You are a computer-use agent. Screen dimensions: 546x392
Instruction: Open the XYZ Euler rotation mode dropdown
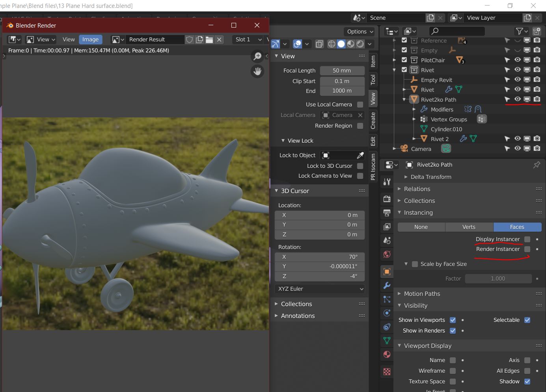tap(319, 289)
